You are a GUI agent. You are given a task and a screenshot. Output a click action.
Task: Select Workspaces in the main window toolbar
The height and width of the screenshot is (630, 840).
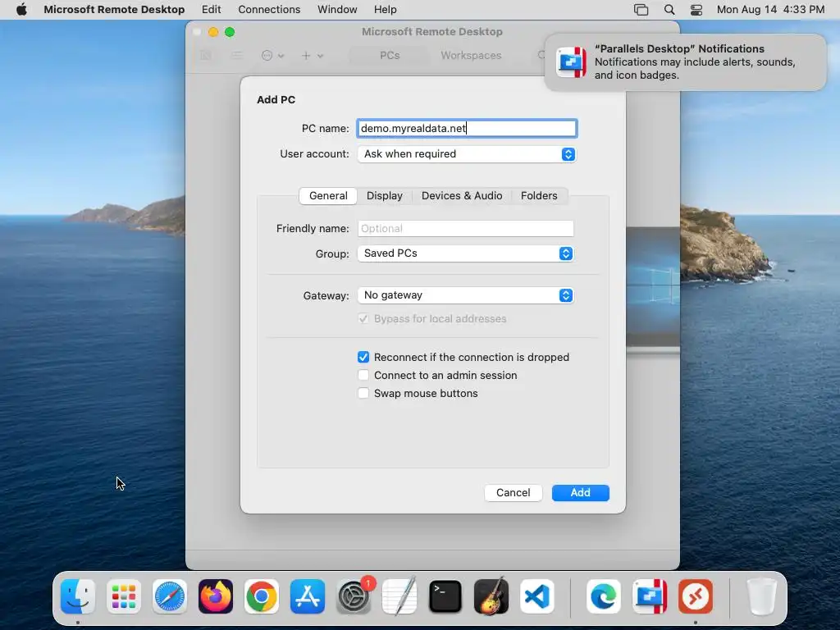471,55
